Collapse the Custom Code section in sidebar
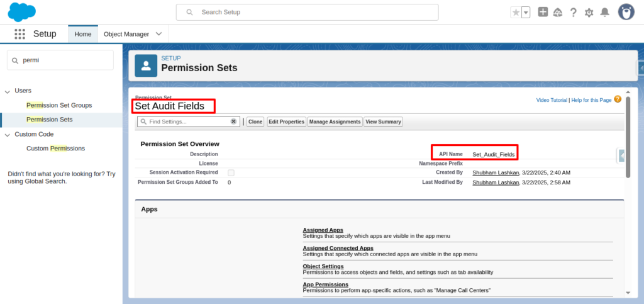 tap(8, 135)
